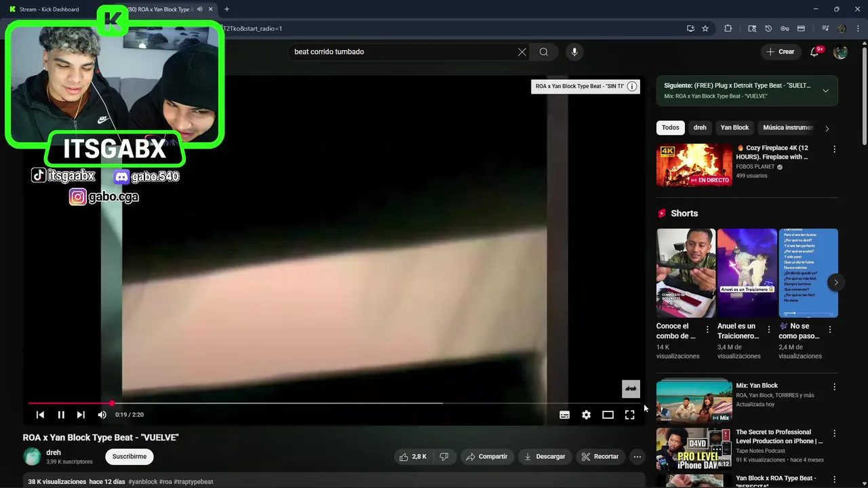Select the Yan Block filter chip
This screenshot has width=868, height=488.
click(x=734, y=127)
